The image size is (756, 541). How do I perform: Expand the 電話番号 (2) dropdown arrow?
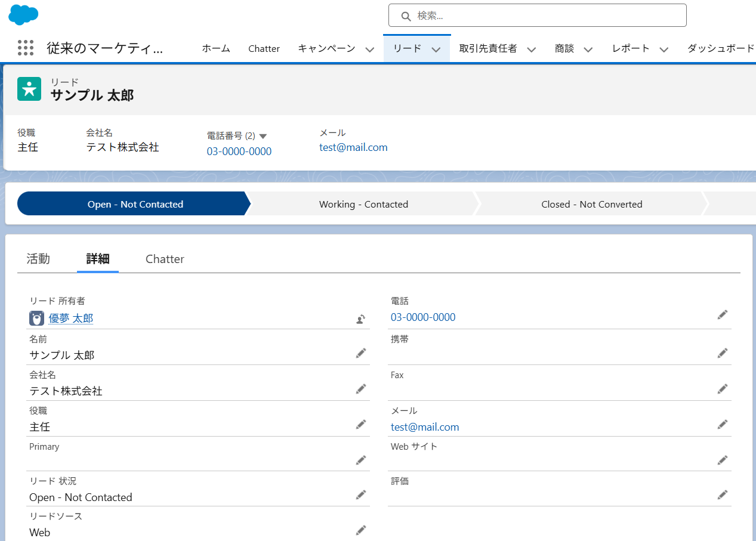pos(263,136)
